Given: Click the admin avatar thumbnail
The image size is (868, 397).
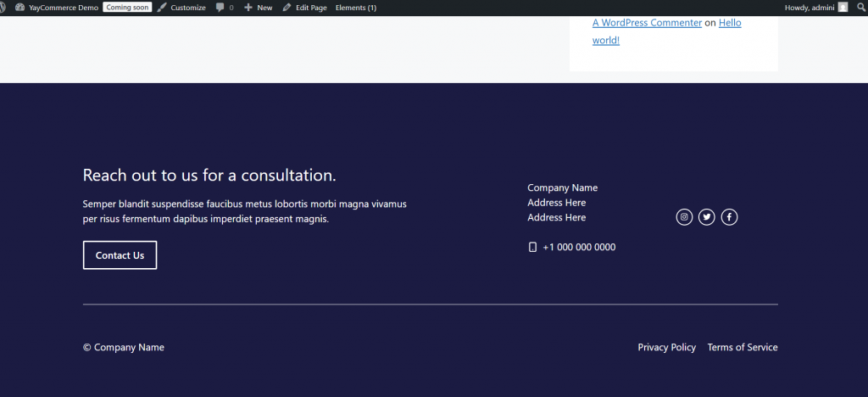Looking at the screenshot, I should tap(843, 7).
